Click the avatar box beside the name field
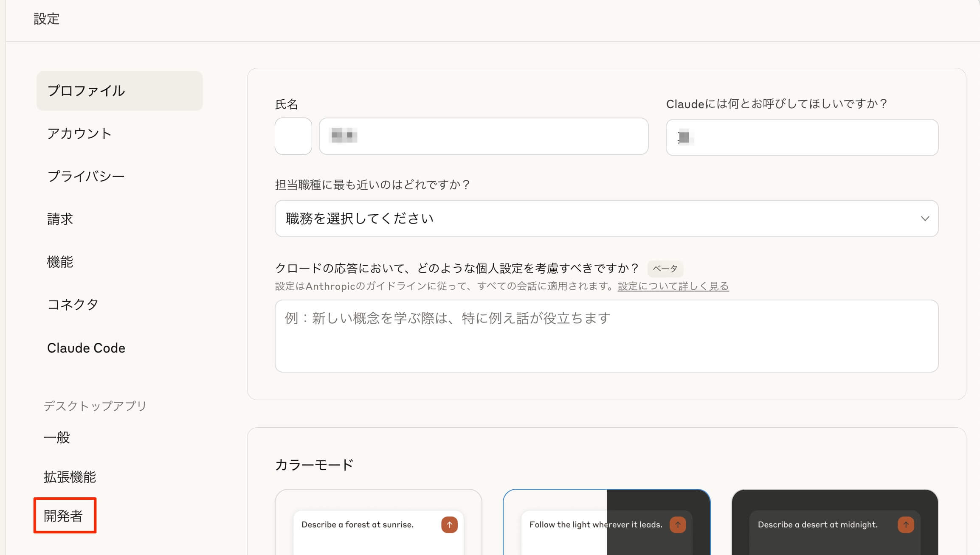 tap(293, 136)
